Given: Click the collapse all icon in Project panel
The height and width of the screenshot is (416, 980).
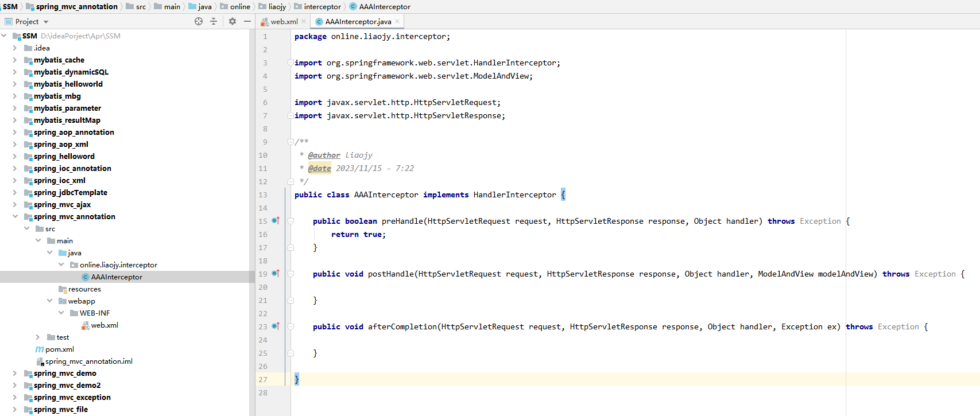Looking at the screenshot, I should click(x=214, y=21).
